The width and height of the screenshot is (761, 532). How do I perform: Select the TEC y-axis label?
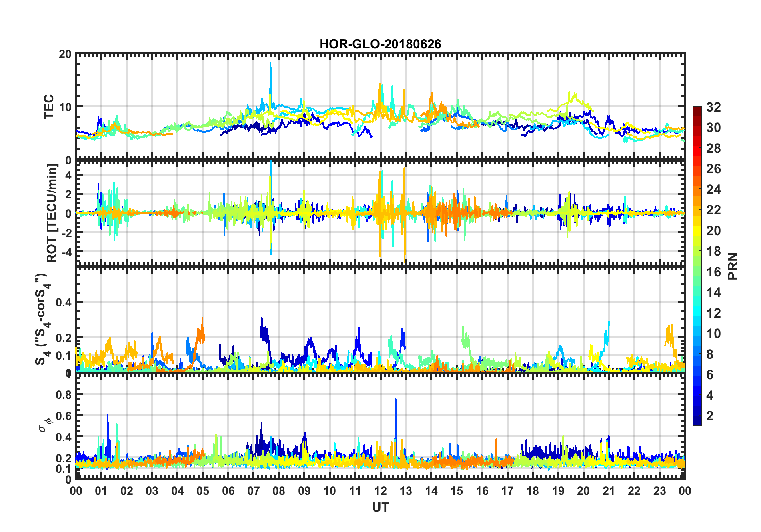49,106
